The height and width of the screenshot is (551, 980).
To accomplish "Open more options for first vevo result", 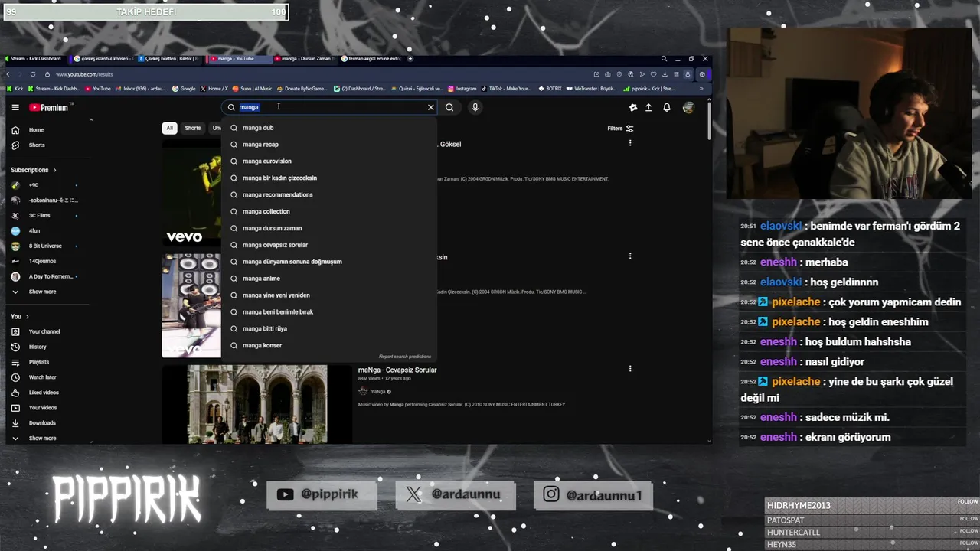I will click(x=630, y=143).
